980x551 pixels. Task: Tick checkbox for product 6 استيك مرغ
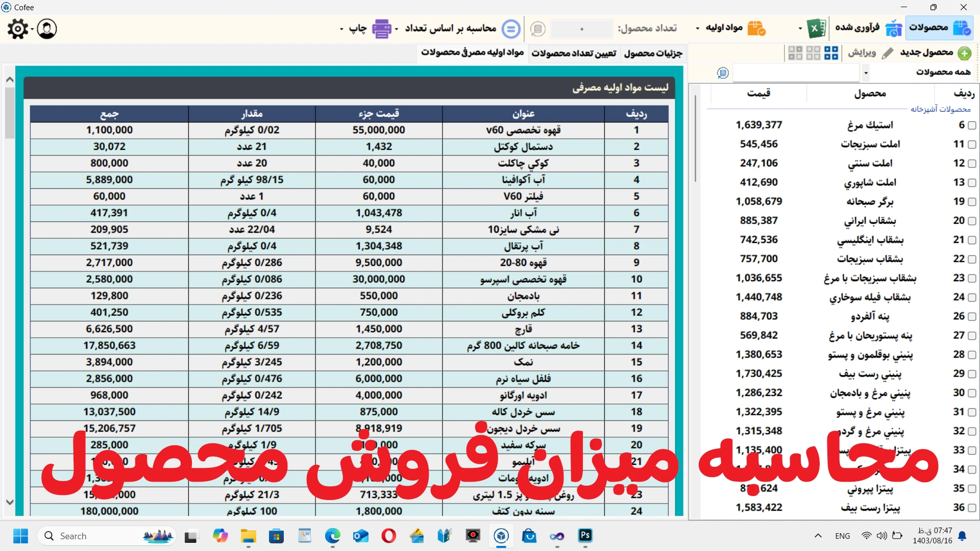click(972, 126)
